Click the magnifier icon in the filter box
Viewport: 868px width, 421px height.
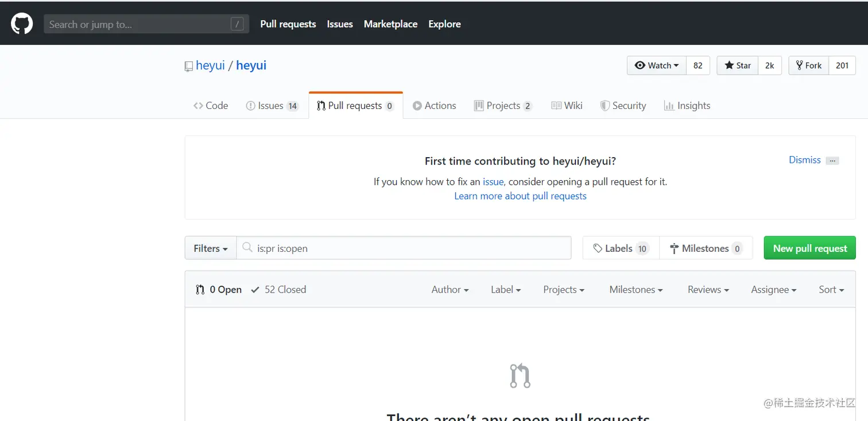coord(247,248)
